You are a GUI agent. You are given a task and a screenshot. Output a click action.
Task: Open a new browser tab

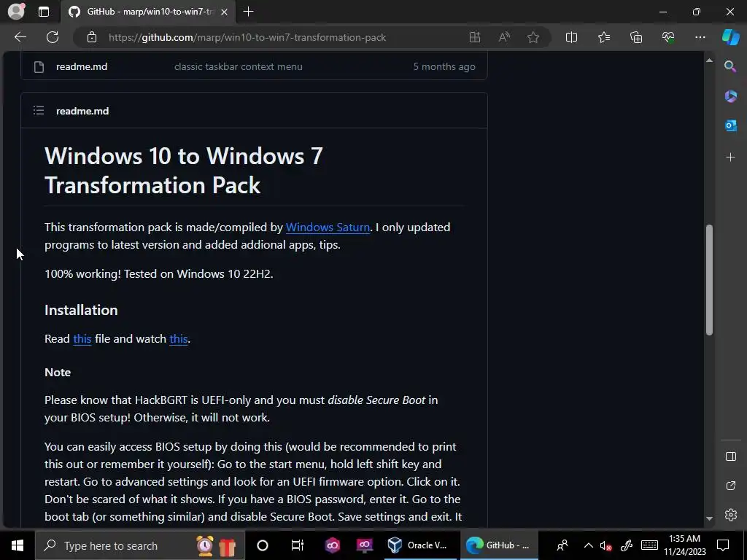point(248,12)
